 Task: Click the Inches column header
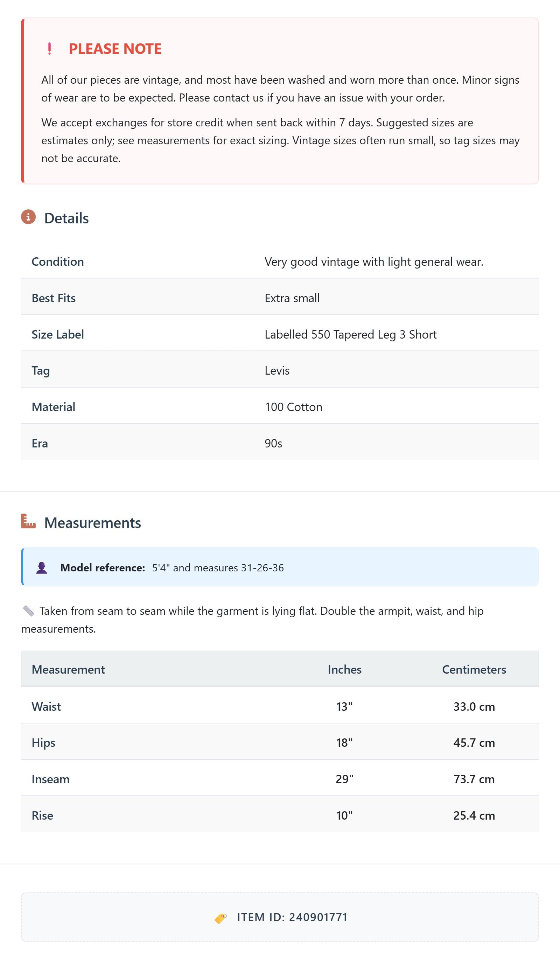click(x=345, y=669)
